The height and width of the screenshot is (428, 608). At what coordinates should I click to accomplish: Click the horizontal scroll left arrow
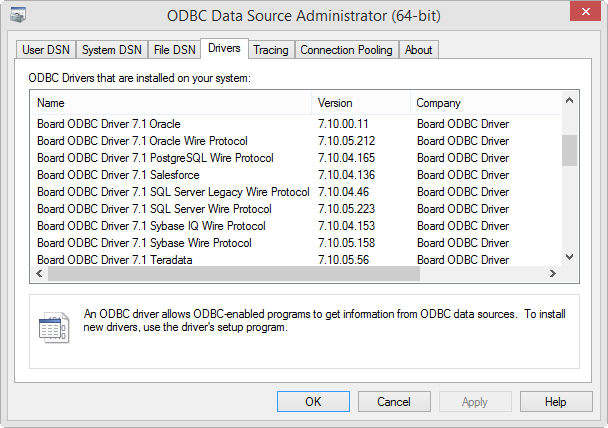39,273
